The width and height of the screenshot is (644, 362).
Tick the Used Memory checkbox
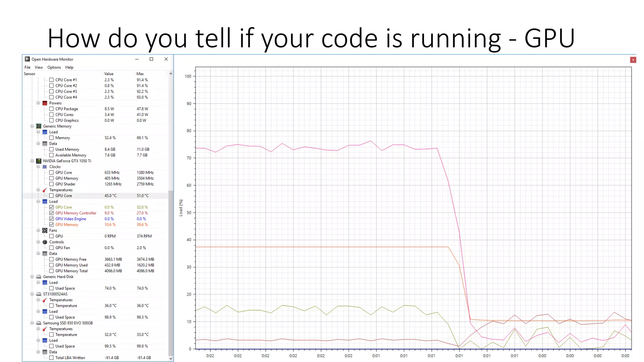pos(52,149)
